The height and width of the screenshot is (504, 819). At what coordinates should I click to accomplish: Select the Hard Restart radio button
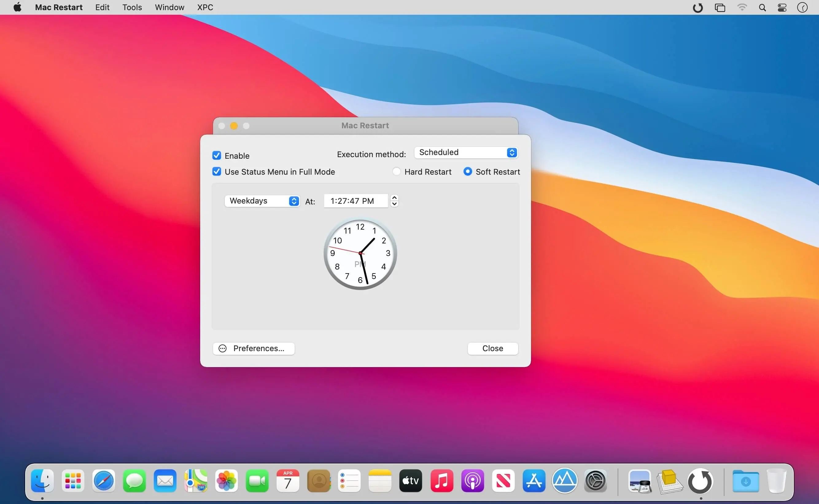click(397, 171)
